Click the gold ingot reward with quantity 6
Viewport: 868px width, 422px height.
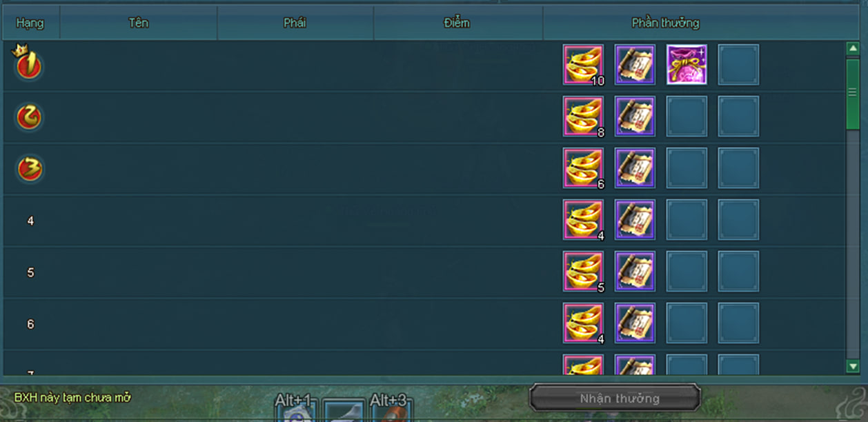coord(583,168)
